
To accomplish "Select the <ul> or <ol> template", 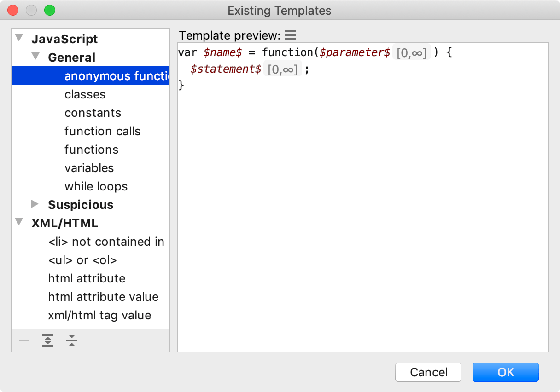I will tap(82, 260).
